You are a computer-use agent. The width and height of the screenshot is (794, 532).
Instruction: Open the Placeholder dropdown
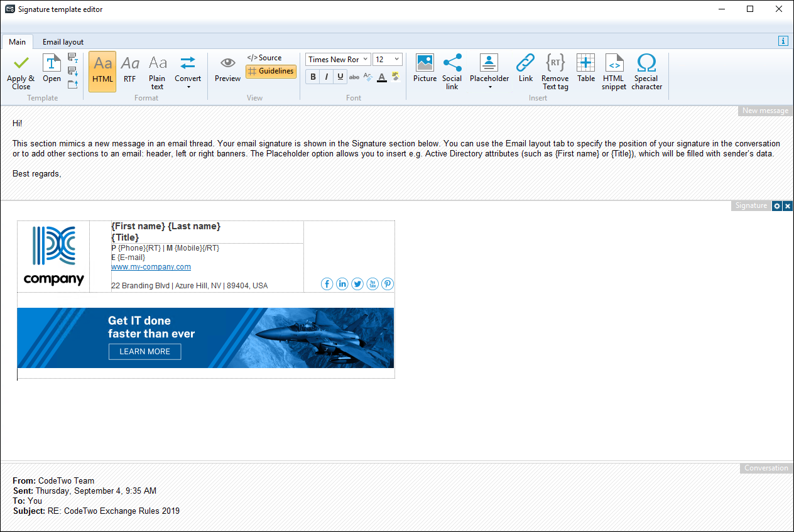tap(489, 72)
